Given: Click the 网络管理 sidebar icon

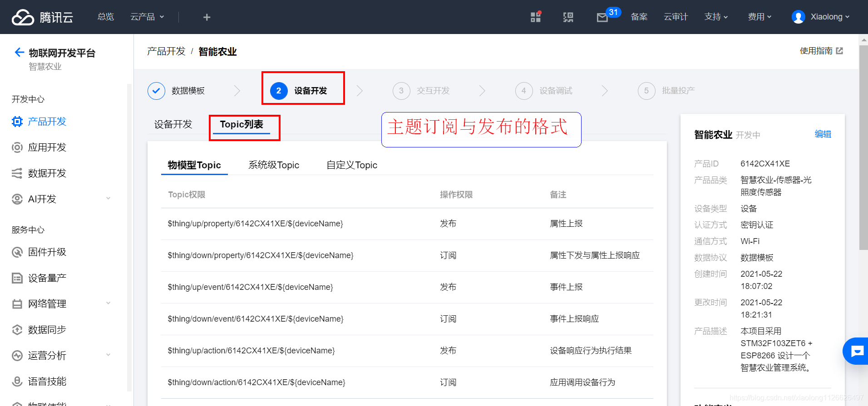Looking at the screenshot, I should 17,304.
